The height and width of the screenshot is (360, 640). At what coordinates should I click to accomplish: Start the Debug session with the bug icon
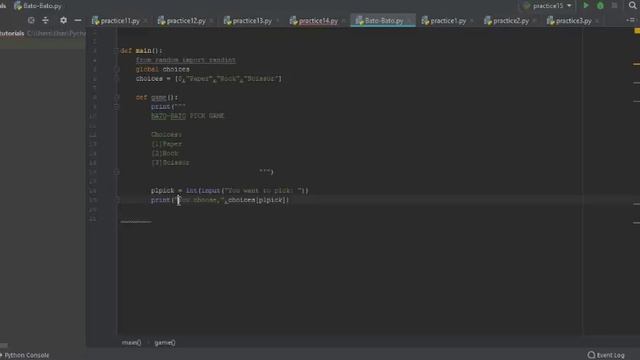(x=600, y=6)
